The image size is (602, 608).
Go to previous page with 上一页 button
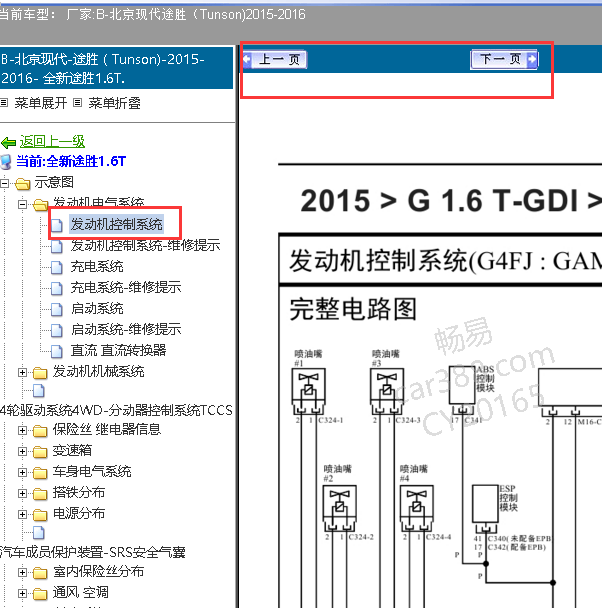[x=275, y=60]
